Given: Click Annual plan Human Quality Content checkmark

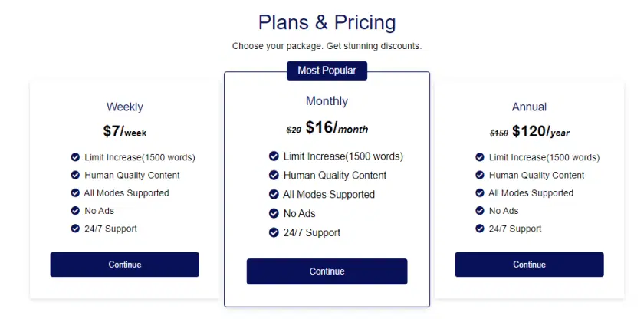Looking at the screenshot, I should pyautogui.click(x=480, y=175).
